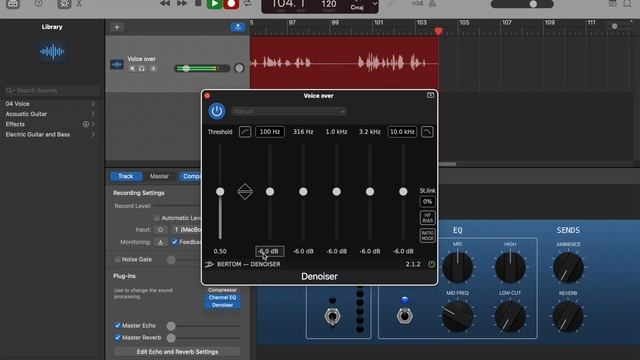
Task: Click the Denoiser high-pass filter icon
Action: click(245, 132)
